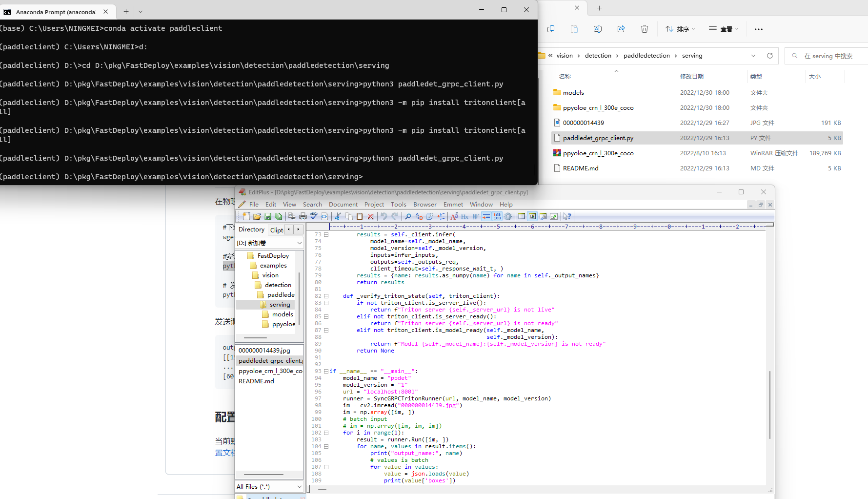
Task: Select serving folder in EditPlus directory tree
Action: [x=280, y=305]
